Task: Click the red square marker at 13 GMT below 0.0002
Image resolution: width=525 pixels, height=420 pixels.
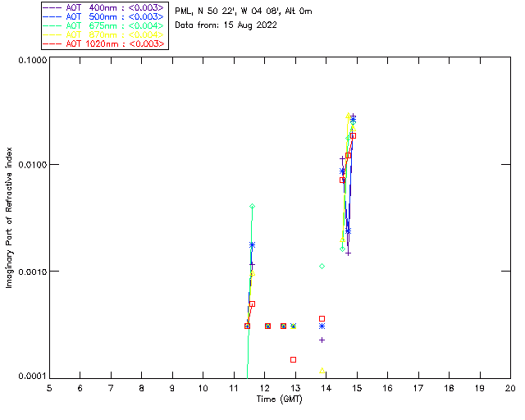Action: tap(293, 359)
